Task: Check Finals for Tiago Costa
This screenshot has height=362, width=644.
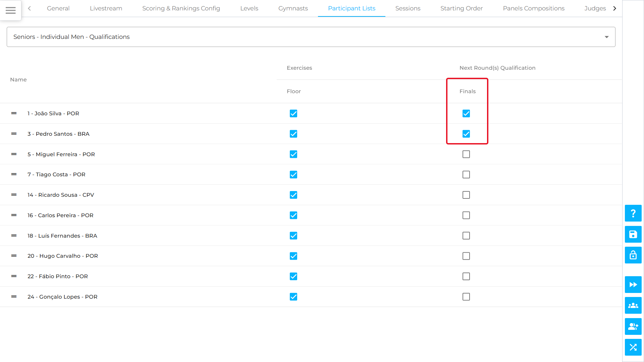Action: (x=466, y=175)
